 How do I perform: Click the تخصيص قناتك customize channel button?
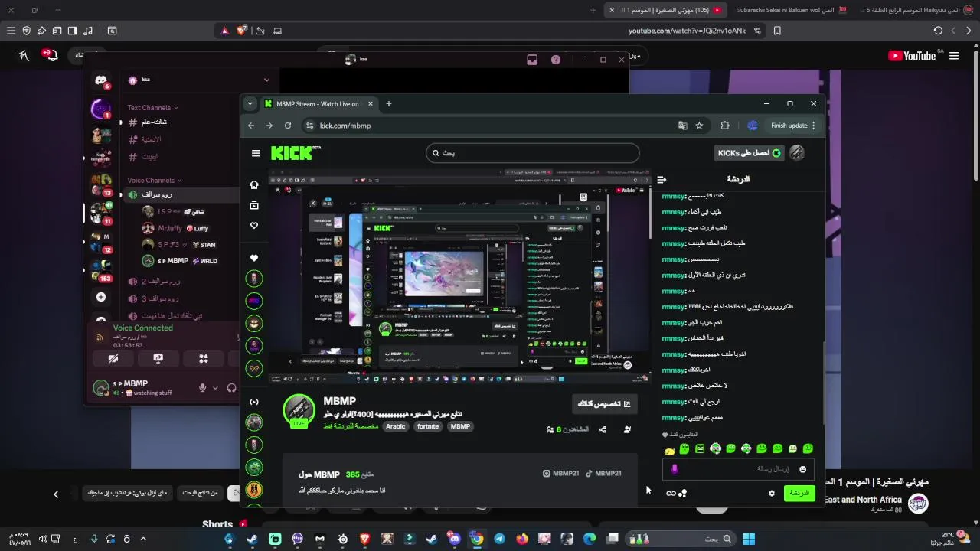click(605, 404)
